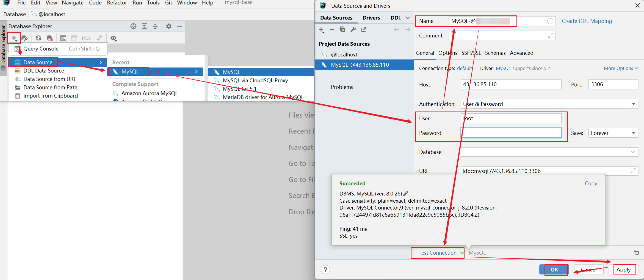The width and height of the screenshot is (644, 280).
Task: Expand the Data Source submenu arrow
Action: coord(101,62)
